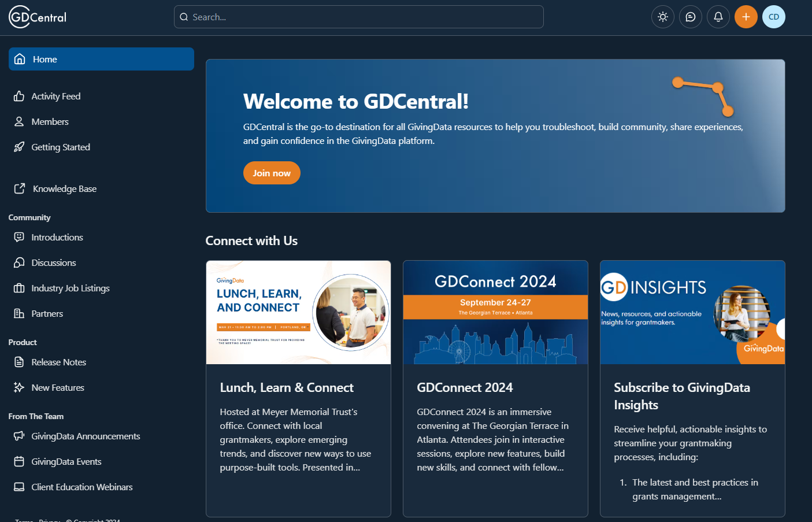Click inside the search bar
The height and width of the screenshot is (522, 812).
pos(358,17)
